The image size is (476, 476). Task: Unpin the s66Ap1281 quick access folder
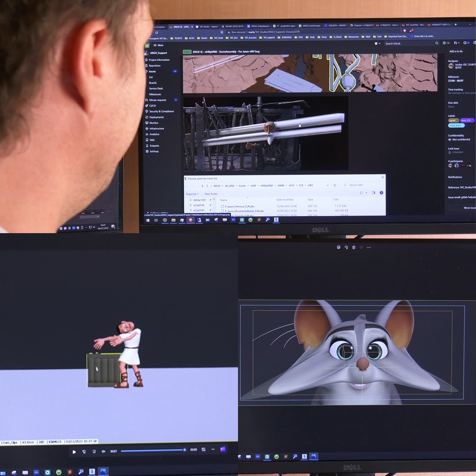pyautogui.click(x=210, y=200)
